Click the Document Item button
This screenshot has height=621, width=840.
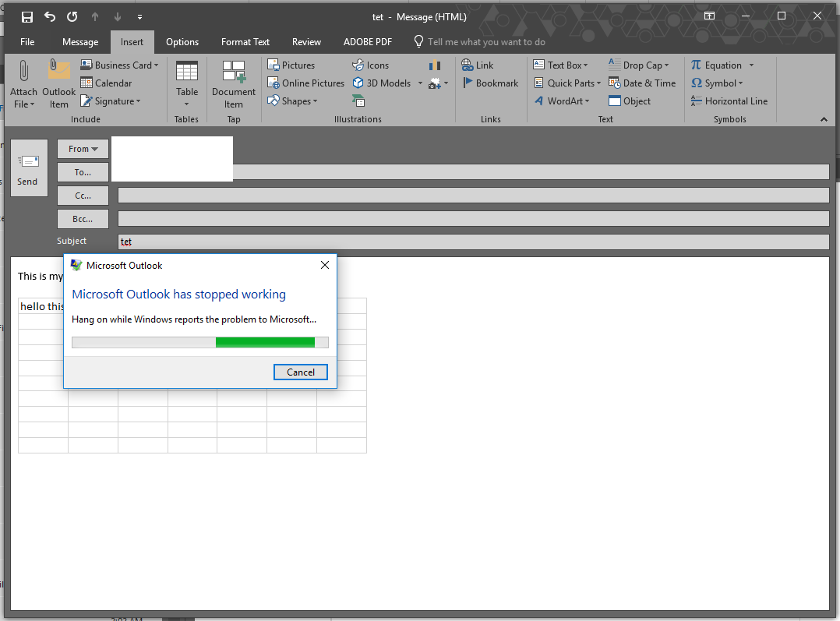234,84
